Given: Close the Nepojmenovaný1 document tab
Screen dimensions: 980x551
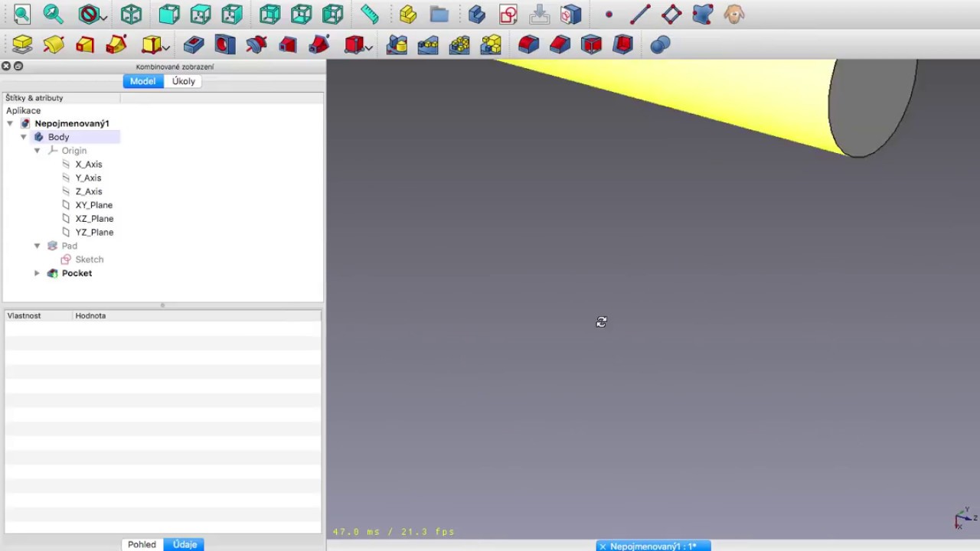Looking at the screenshot, I should pyautogui.click(x=603, y=546).
